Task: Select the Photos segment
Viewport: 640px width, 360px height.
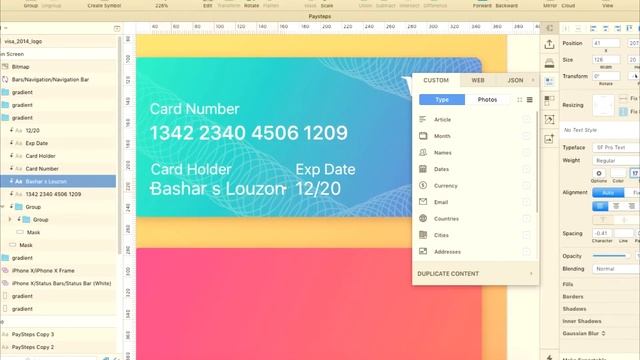Action: click(487, 100)
